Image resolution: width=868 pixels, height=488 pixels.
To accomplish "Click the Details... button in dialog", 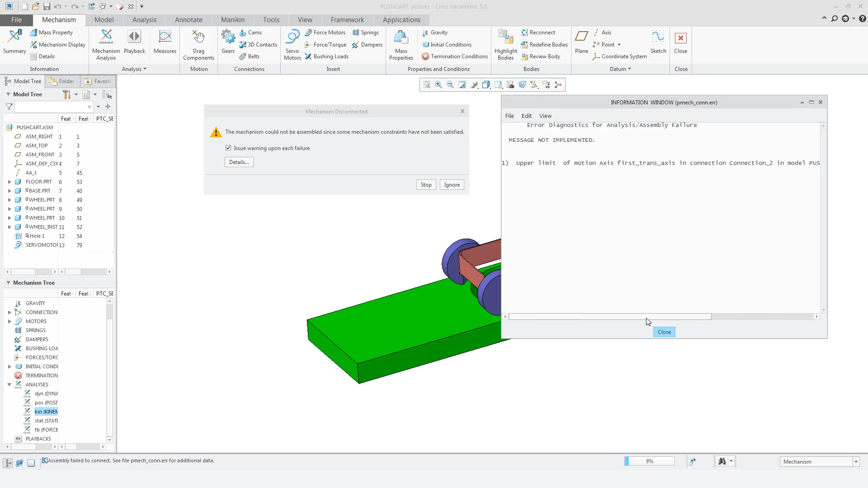I will (239, 162).
